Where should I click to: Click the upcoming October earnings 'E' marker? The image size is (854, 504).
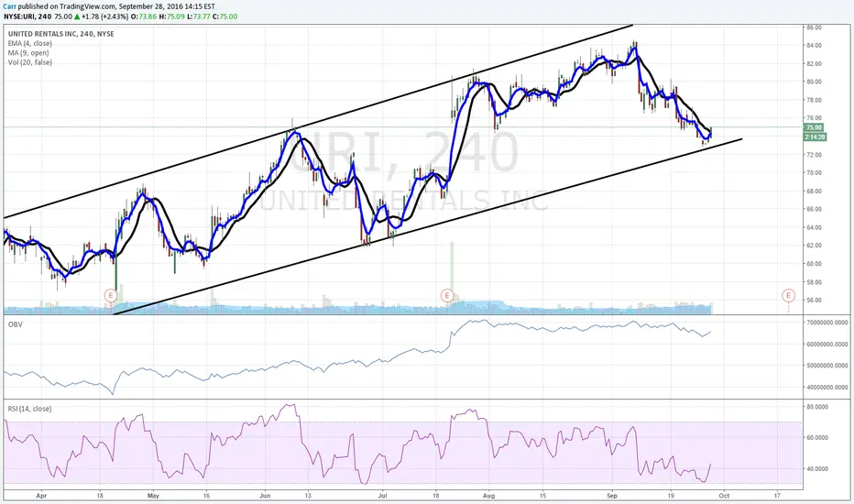(x=788, y=295)
